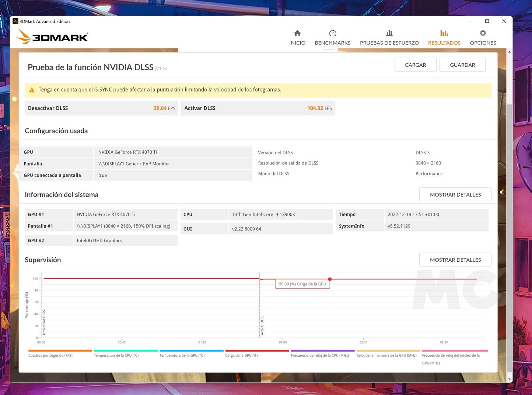532x395 pixels.
Task: Click the 3DMark logo
Action: (52, 37)
